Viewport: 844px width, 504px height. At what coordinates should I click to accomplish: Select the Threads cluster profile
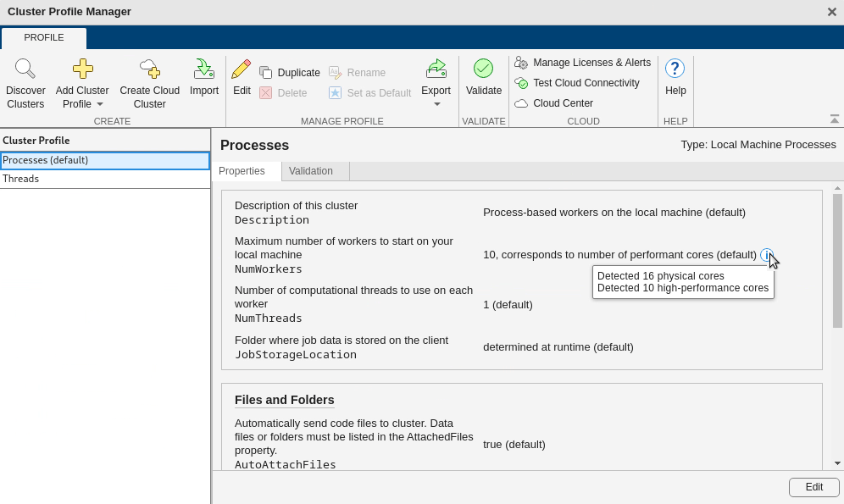(105, 179)
